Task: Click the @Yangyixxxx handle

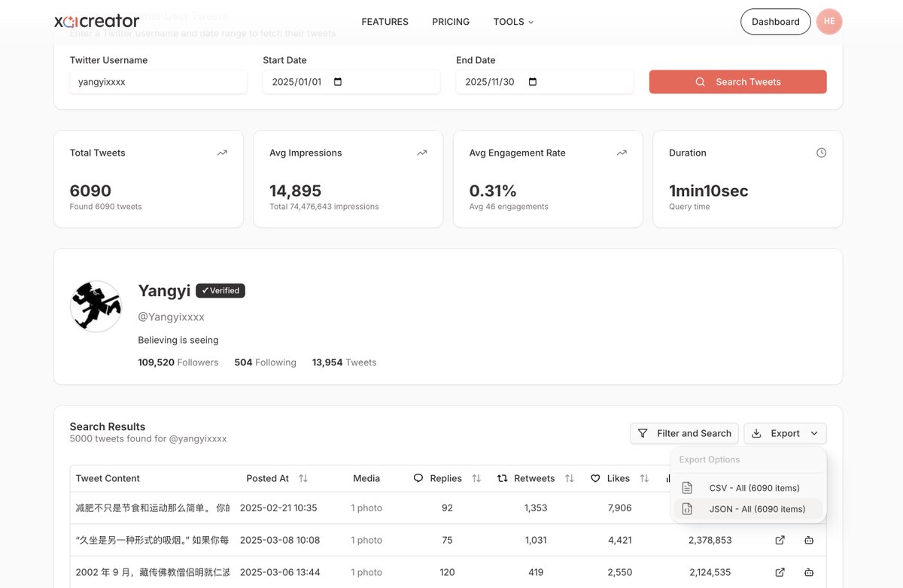Action: click(x=172, y=317)
